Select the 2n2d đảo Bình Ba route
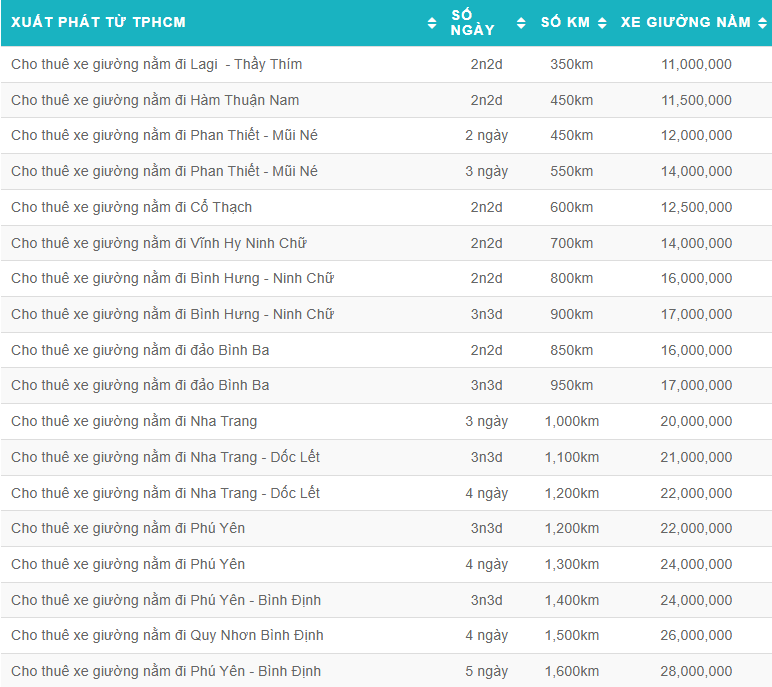 click(x=140, y=350)
